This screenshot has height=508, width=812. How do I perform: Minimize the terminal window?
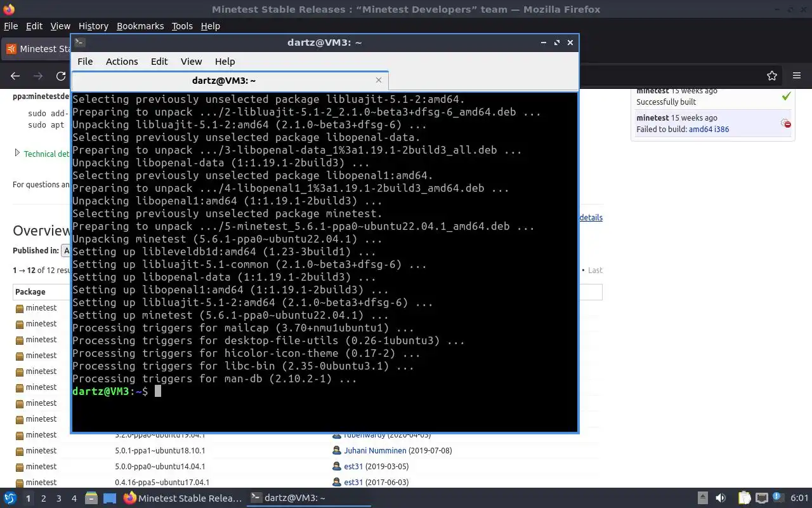tap(544, 43)
